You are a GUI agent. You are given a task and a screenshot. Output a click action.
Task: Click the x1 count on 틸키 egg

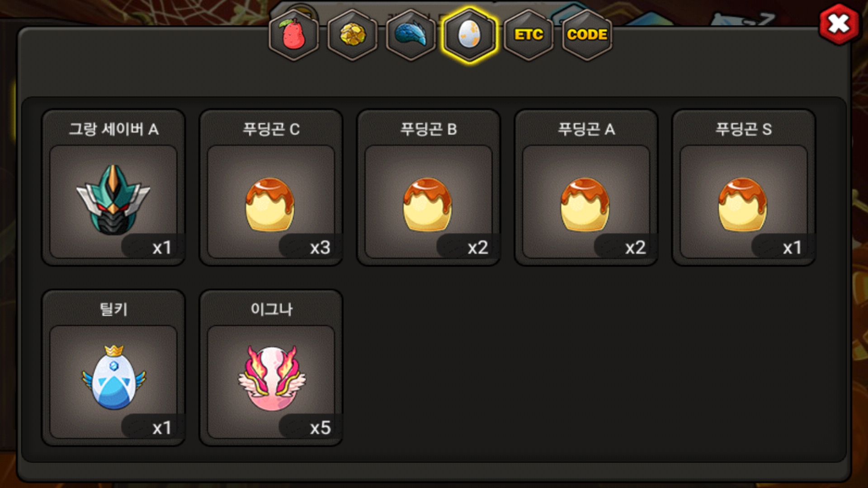(162, 427)
